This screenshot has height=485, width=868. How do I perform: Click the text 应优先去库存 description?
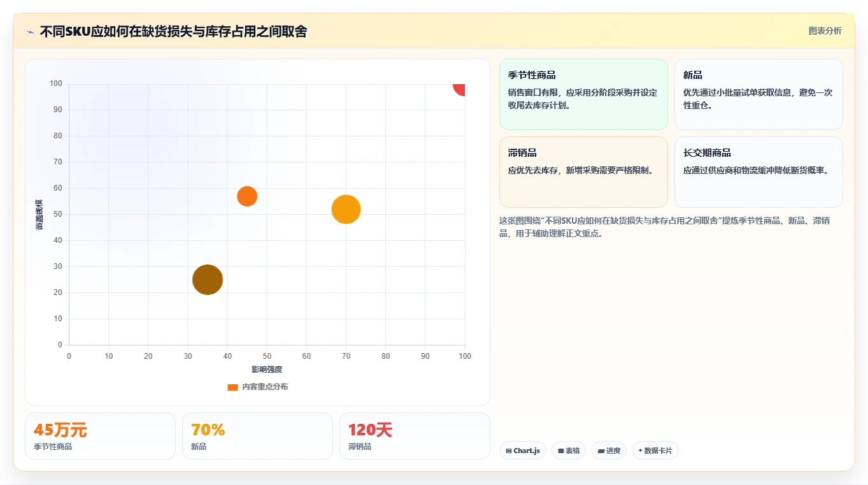pyautogui.click(x=581, y=170)
